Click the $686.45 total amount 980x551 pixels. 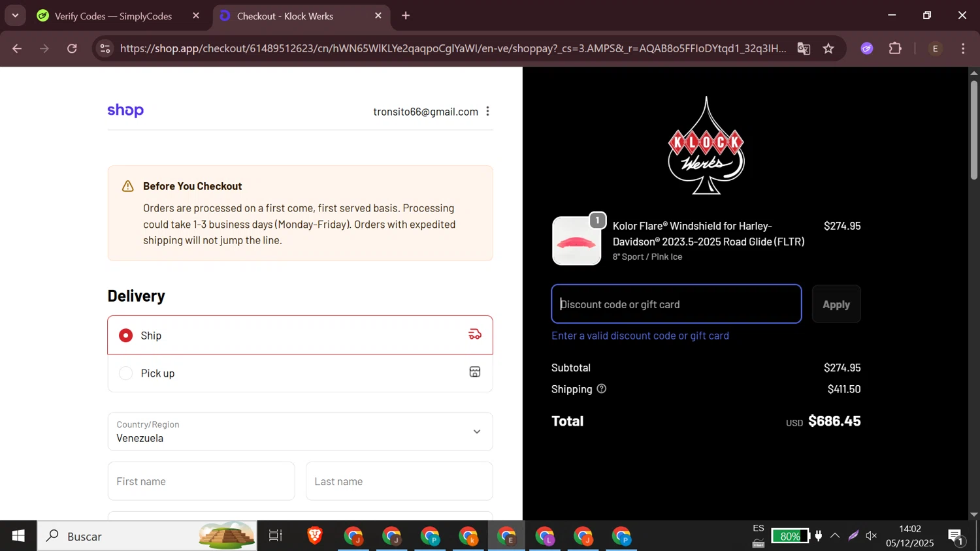[x=834, y=421]
